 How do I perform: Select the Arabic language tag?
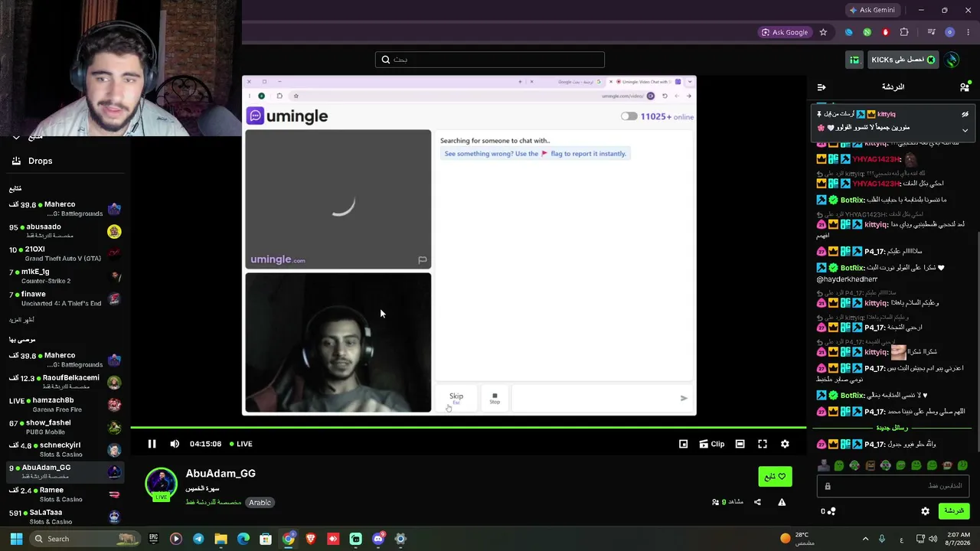tap(260, 503)
